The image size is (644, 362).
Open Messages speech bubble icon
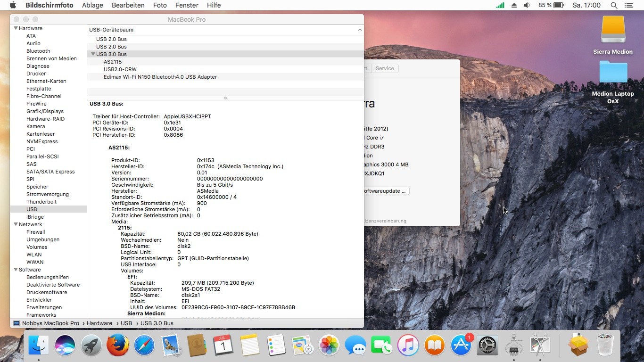pos(355,346)
